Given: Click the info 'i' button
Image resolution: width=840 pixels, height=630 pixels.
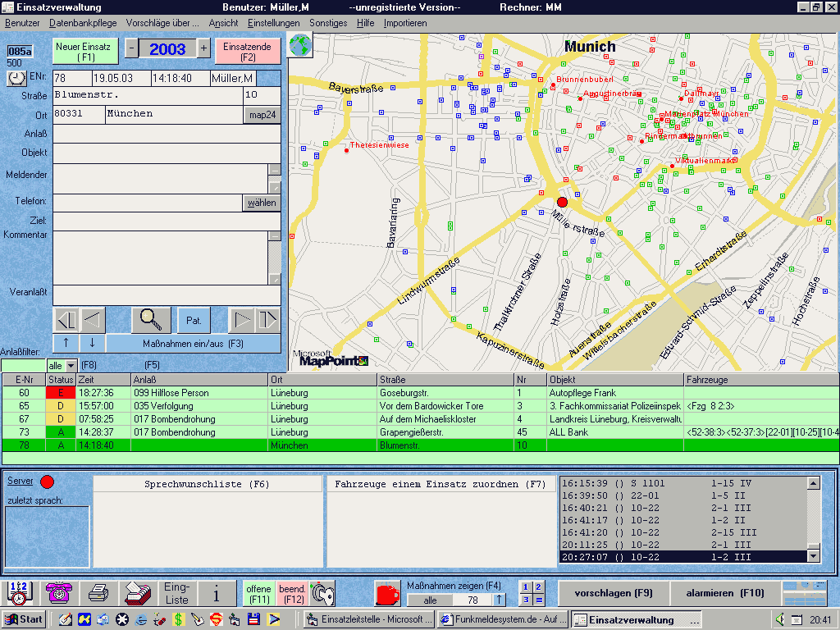Looking at the screenshot, I should pos(217,593).
